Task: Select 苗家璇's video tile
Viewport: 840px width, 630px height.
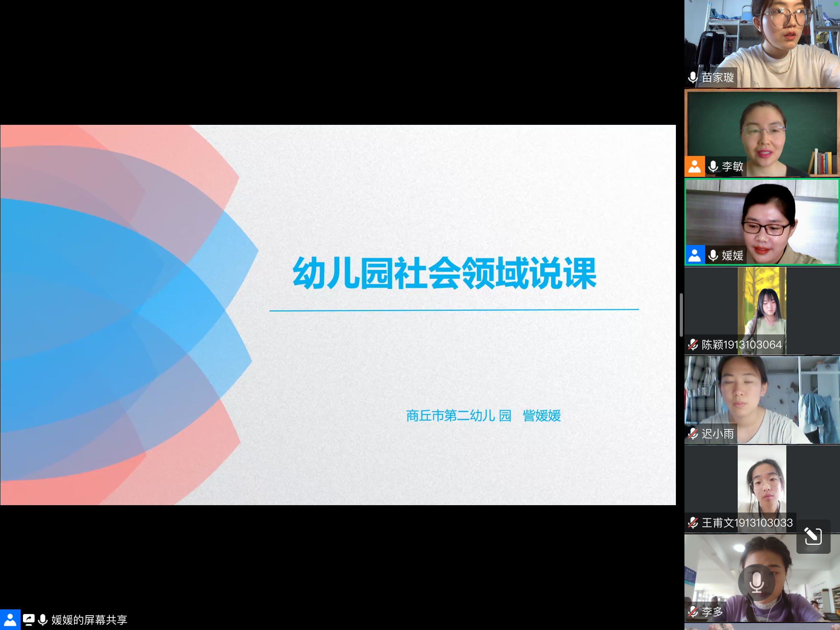Action: (762, 44)
